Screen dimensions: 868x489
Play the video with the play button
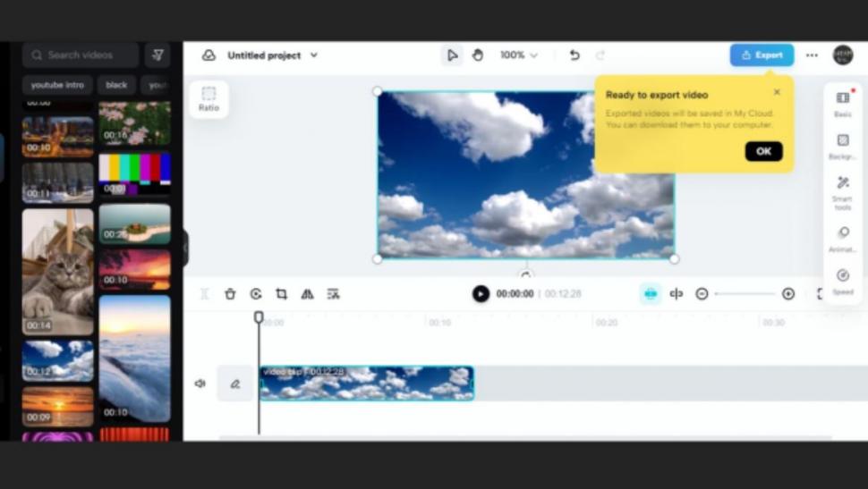pyautogui.click(x=481, y=294)
